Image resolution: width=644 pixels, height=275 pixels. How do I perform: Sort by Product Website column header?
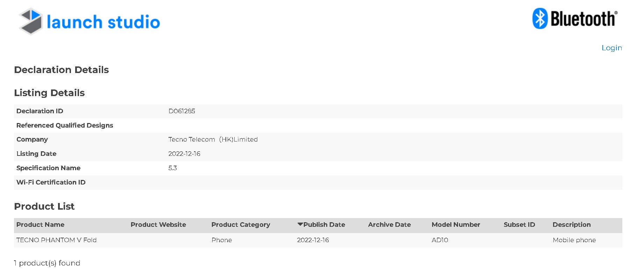pyautogui.click(x=158, y=225)
